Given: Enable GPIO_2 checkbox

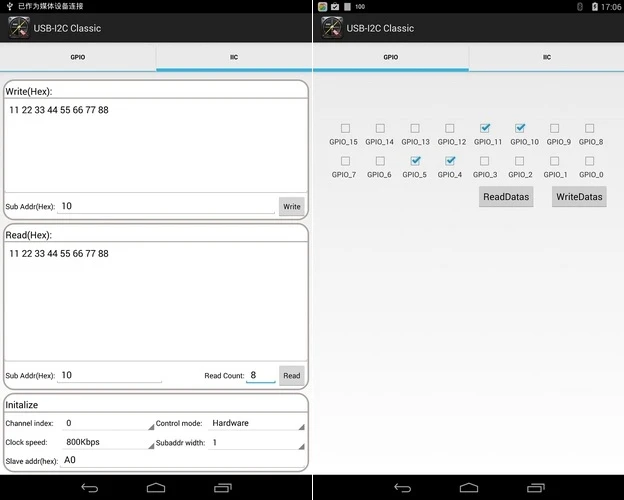Looking at the screenshot, I should point(520,161).
